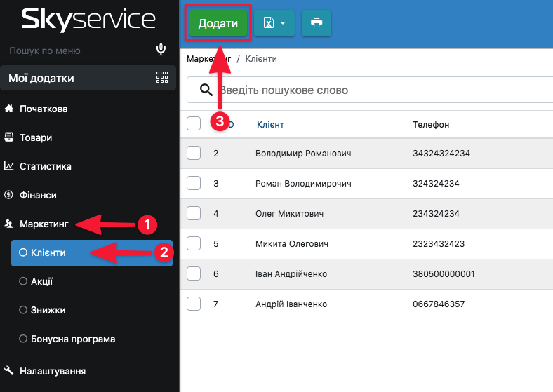The image size is (553, 392).
Task: Click the printer icon button
Action: coord(316,23)
